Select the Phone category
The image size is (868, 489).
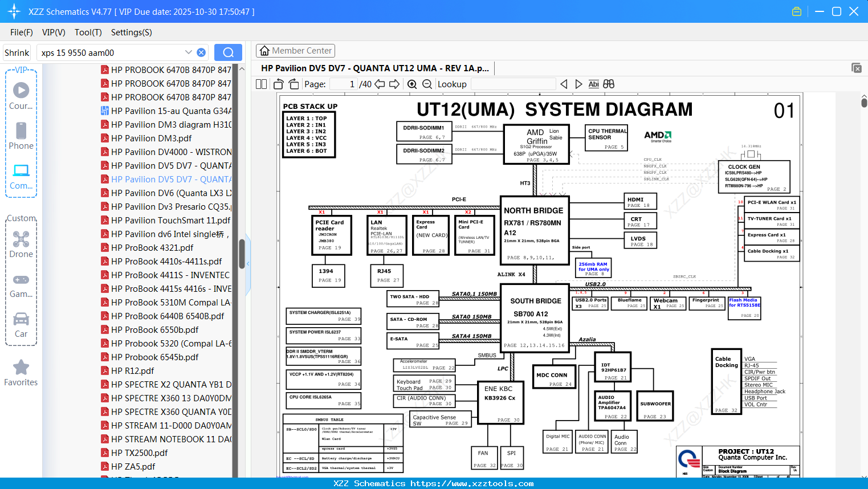point(21,136)
